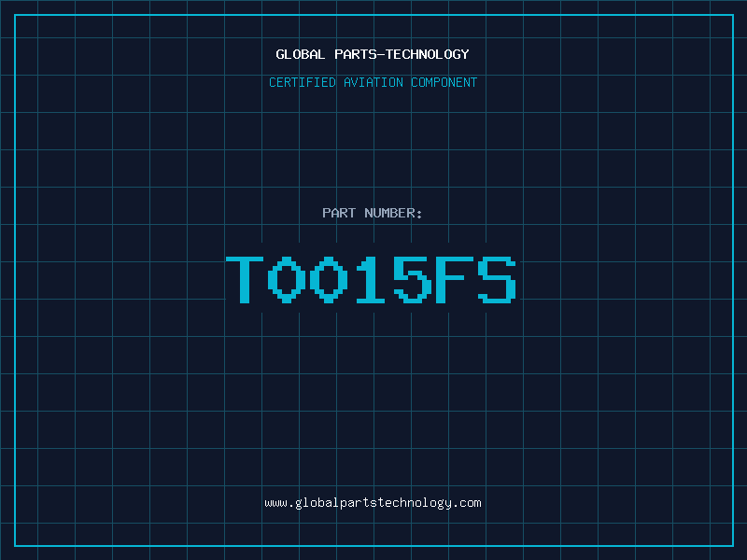Image resolution: width=747 pixels, height=560 pixels.
Task: Click the letter T in the part number
Action: (x=247, y=279)
